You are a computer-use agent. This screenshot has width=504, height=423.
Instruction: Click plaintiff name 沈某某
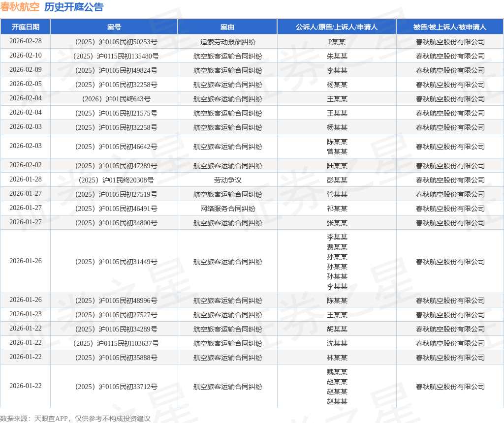pos(337,343)
